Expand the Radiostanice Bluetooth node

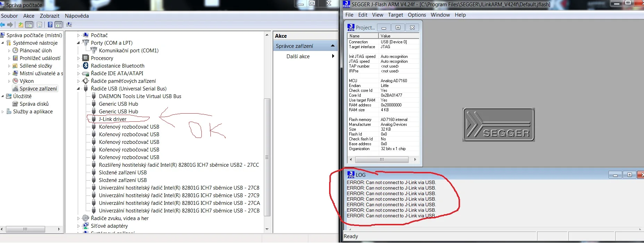[x=78, y=66]
